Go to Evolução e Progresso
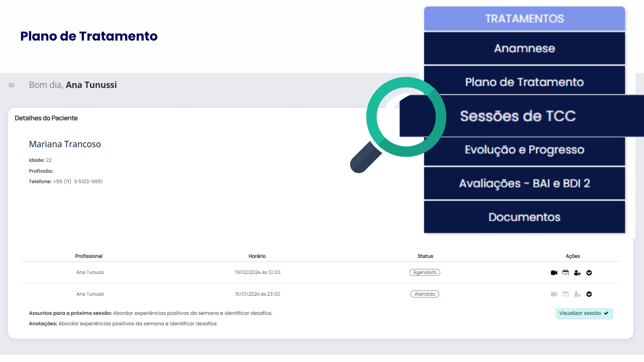 coord(524,152)
